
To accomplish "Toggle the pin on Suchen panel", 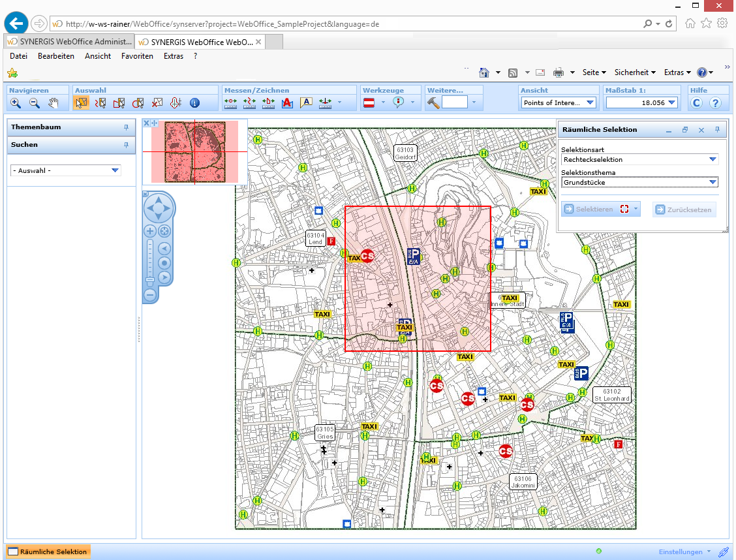I will pyautogui.click(x=126, y=145).
